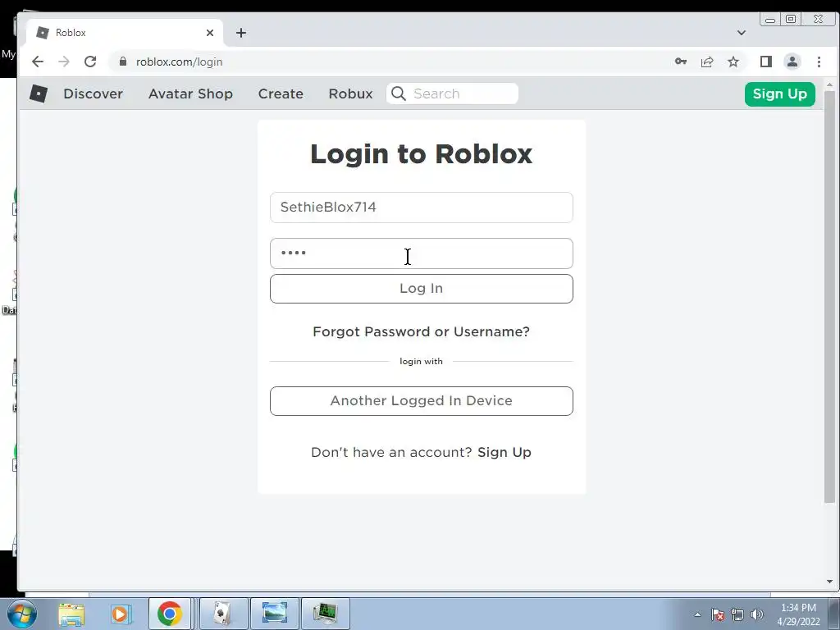
Task: Follow the Sign Up link below form
Action: (x=504, y=452)
